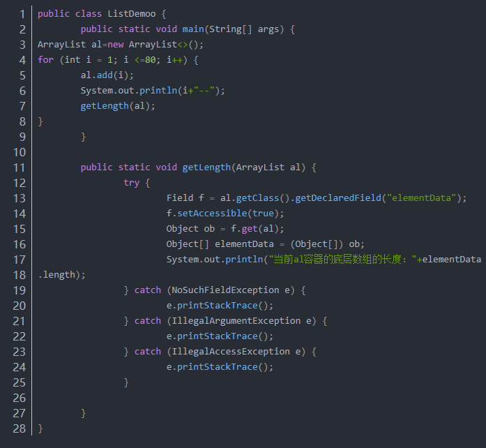This screenshot has height=448, width=486.
Task: Click al.add(i) statement
Action: coord(107,75)
